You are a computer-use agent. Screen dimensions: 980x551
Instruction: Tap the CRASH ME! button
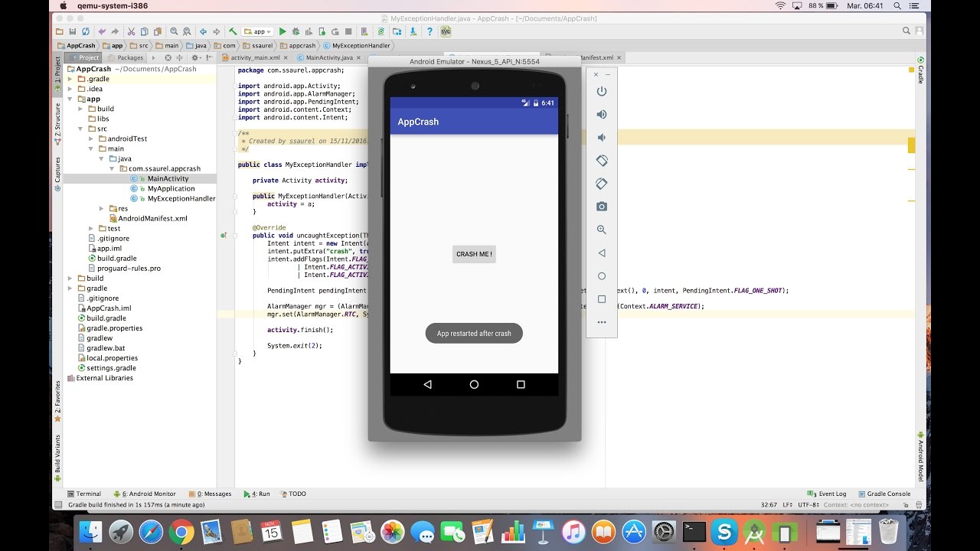[474, 254]
